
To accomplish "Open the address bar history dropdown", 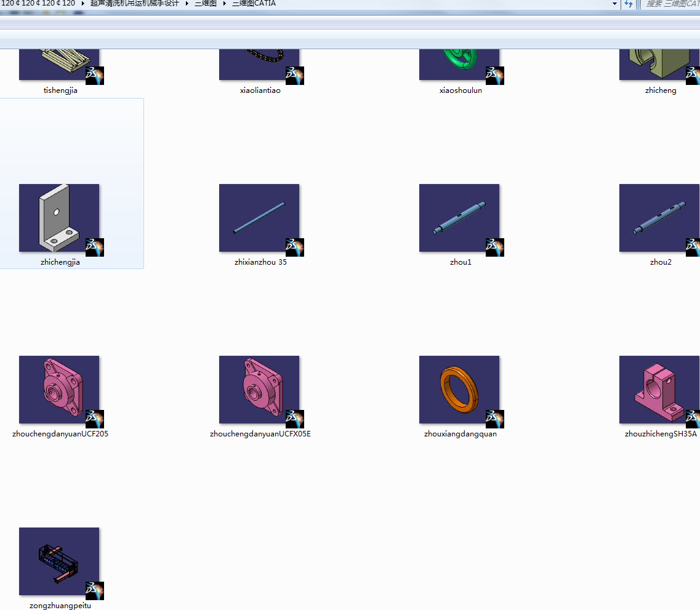I will coord(615,4).
